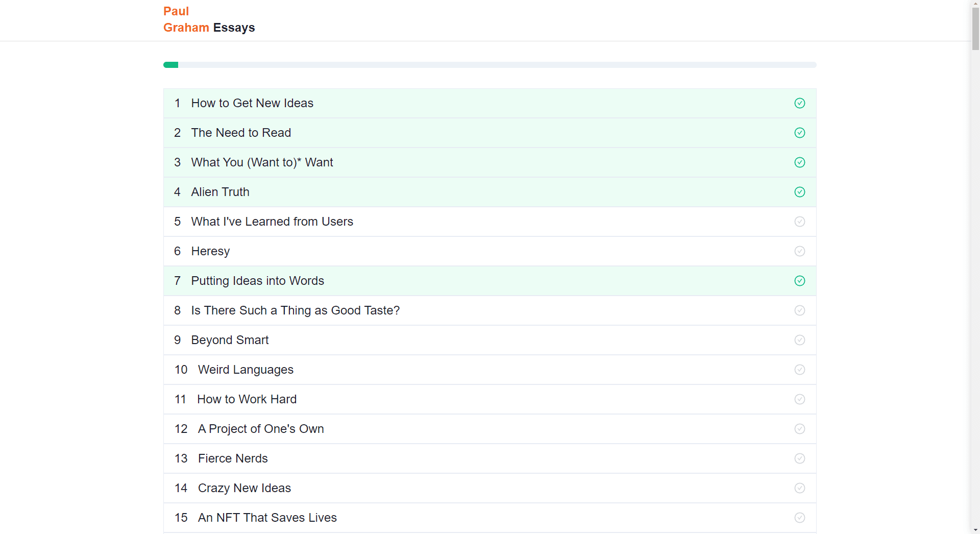Click scrollbar down arrow

(975, 529)
